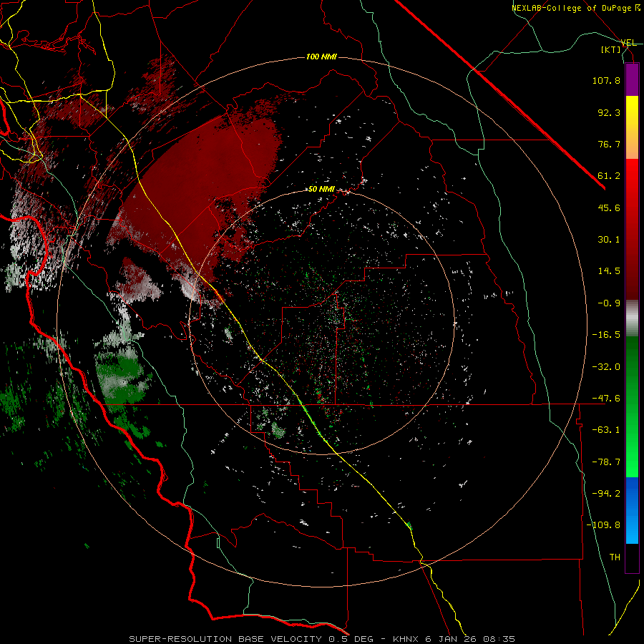The height and width of the screenshot is (644, 644).
Task: Click the TH threshold label in legend
Action: (615, 557)
